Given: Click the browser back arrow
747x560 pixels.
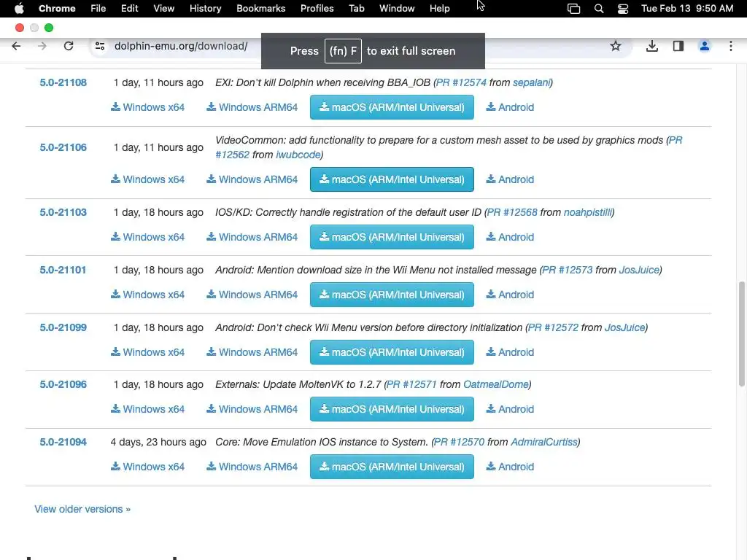Looking at the screenshot, I should 16,46.
